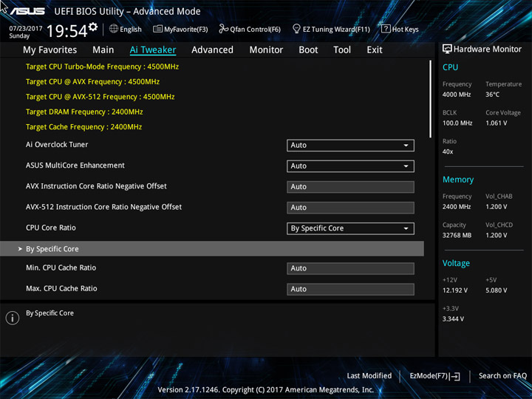Switch to the Main tab
The height and width of the screenshot is (399, 532).
[103, 50]
